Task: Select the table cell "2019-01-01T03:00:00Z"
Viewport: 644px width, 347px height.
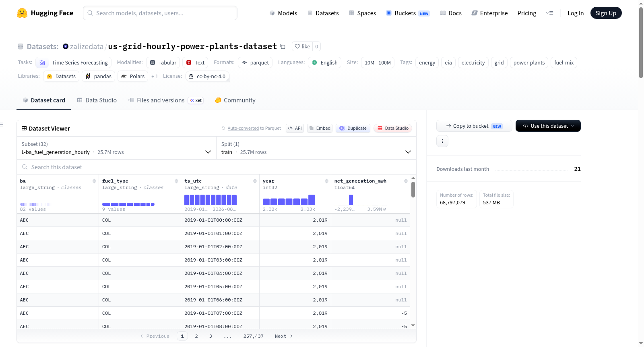Action: 220,260
